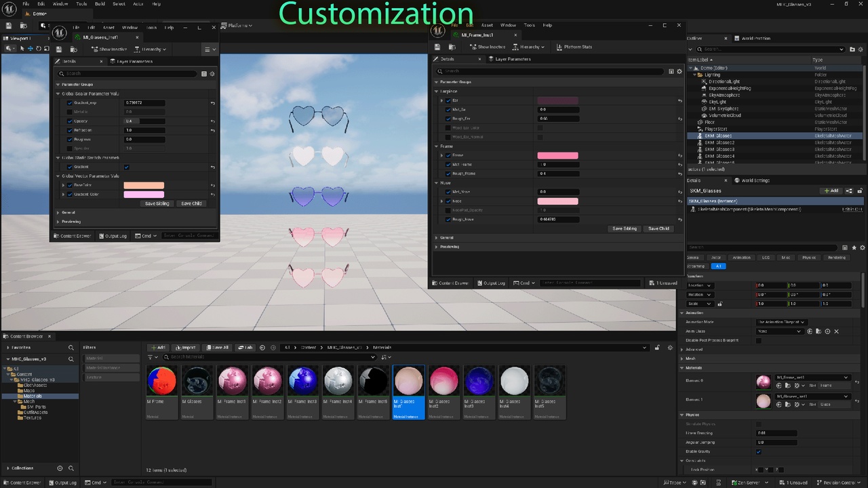Toggle Rough_Nose override checkbox

pos(448,220)
